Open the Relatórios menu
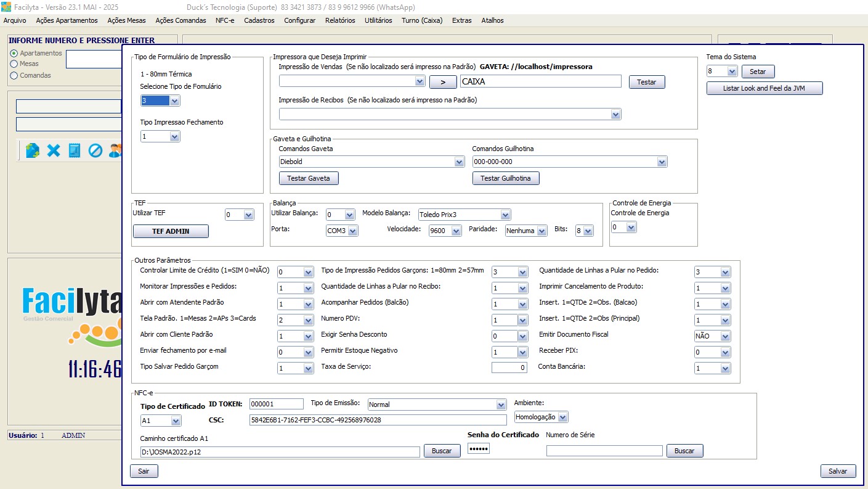Image resolution: width=868 pixels, height=489 pixels. click(340, 20)
